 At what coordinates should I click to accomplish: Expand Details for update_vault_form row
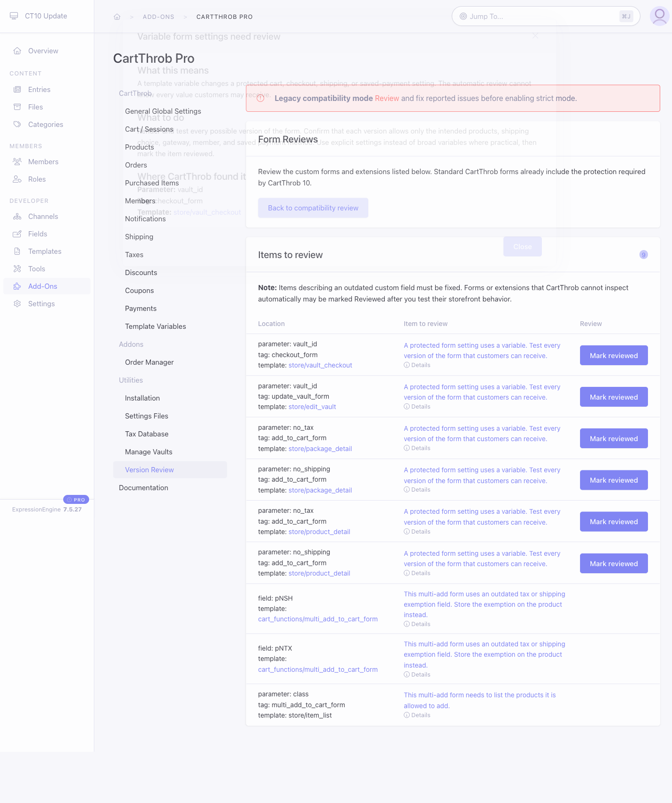(x=417, y=407)
